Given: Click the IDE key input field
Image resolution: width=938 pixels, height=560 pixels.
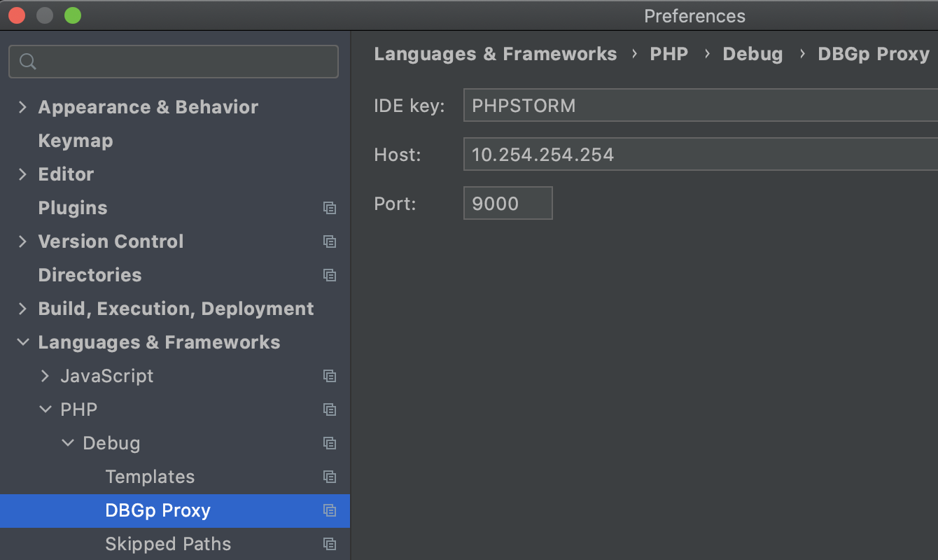Looking at the screenshot, I should (701, 106).
